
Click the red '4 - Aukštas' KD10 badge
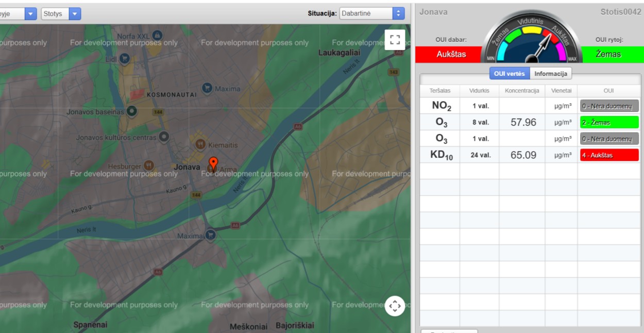coord(609,155)
